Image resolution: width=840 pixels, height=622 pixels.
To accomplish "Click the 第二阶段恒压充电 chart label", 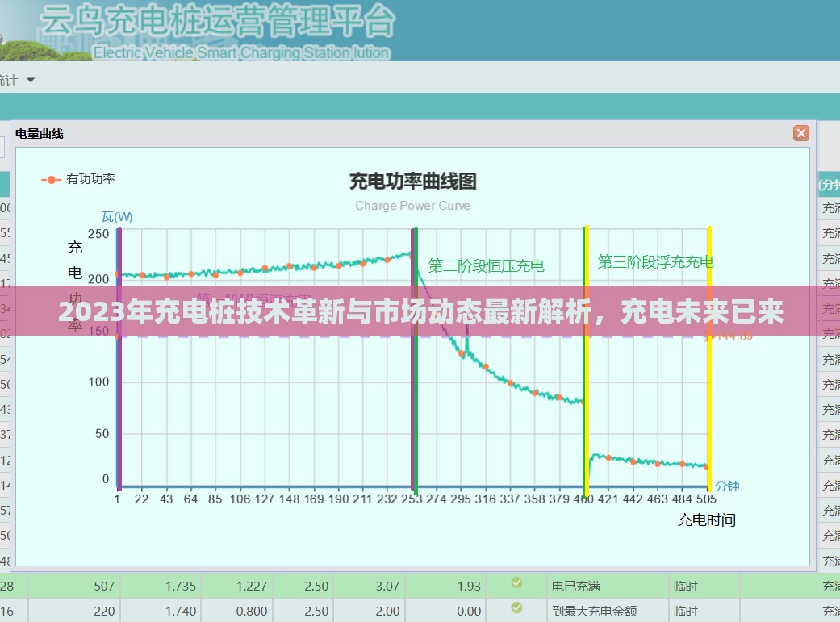I will click(486, 265).
